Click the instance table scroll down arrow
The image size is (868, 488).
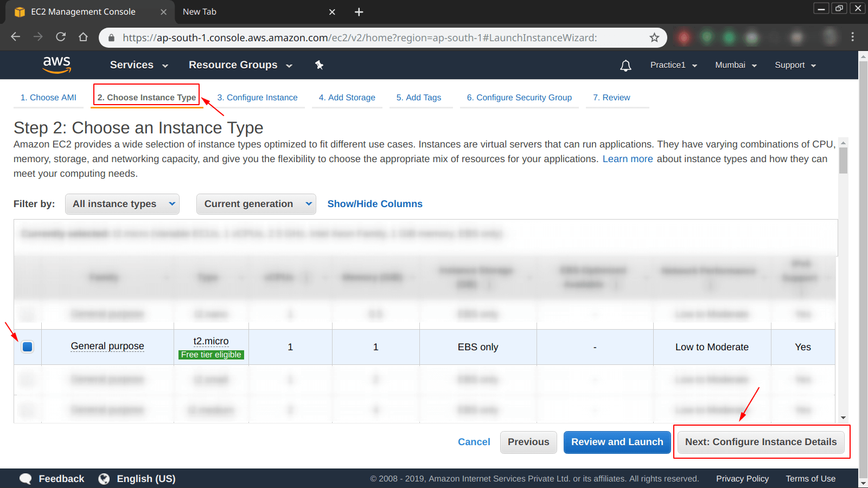[843, 418]
